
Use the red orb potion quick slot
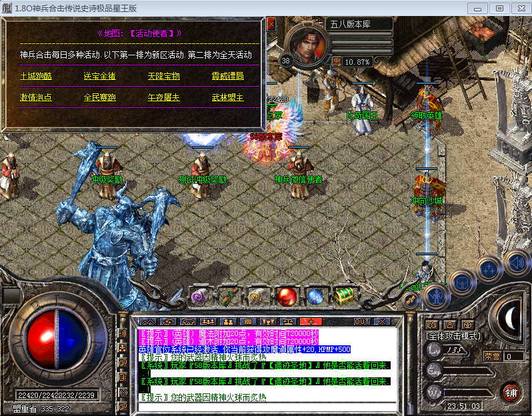tap(287, 297)
